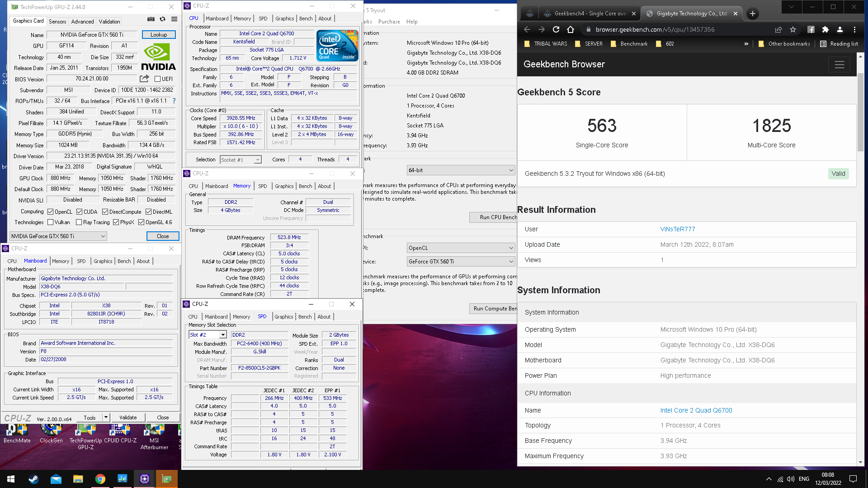868x488 pixels.
Task: Open Geekbench Browser hamburger menu
Action: coord(840,65)
